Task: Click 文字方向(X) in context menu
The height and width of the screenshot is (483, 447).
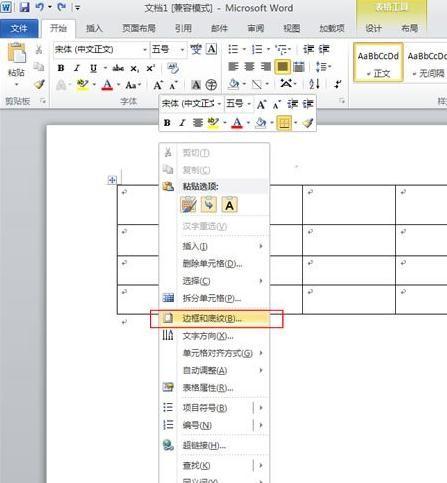Action: 214,336
